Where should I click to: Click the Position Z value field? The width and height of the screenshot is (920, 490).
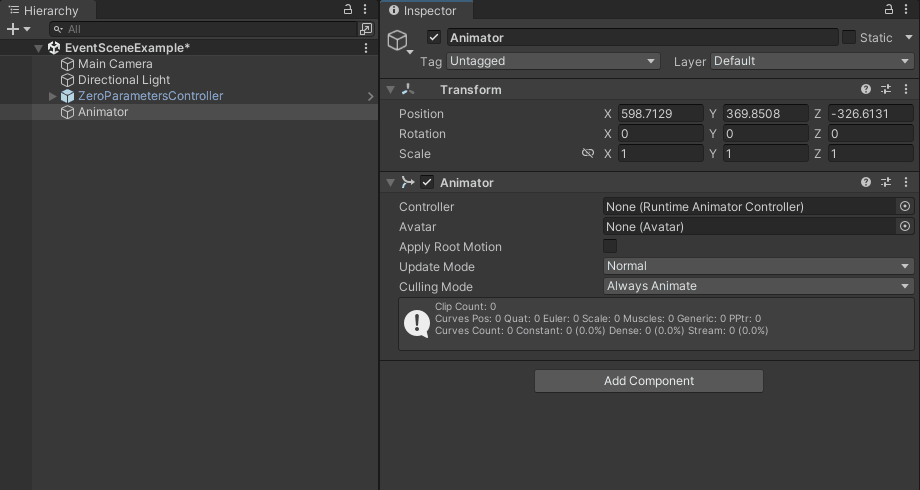coord(870,114)
